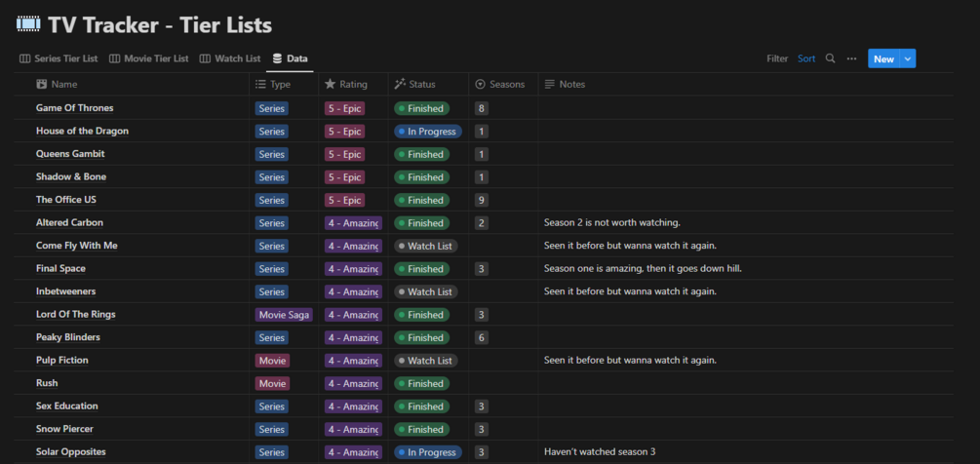The image size is (980, 464).
Task: Click note 'Haven't watched season 3'
Action: click(600, 451)
